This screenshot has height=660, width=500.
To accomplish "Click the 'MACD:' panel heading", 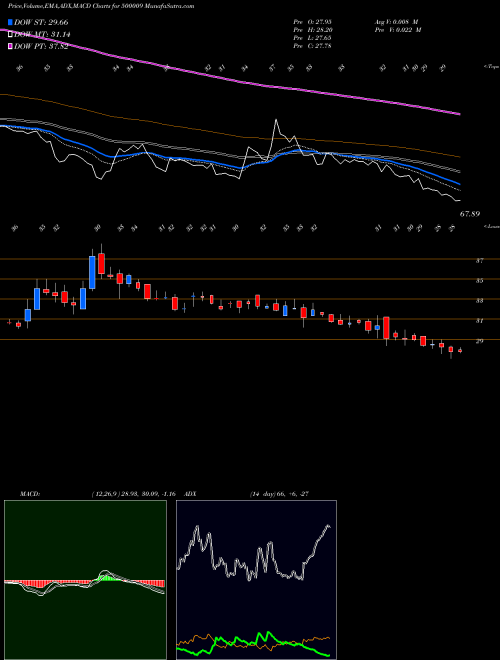I will tap(29, 494).
